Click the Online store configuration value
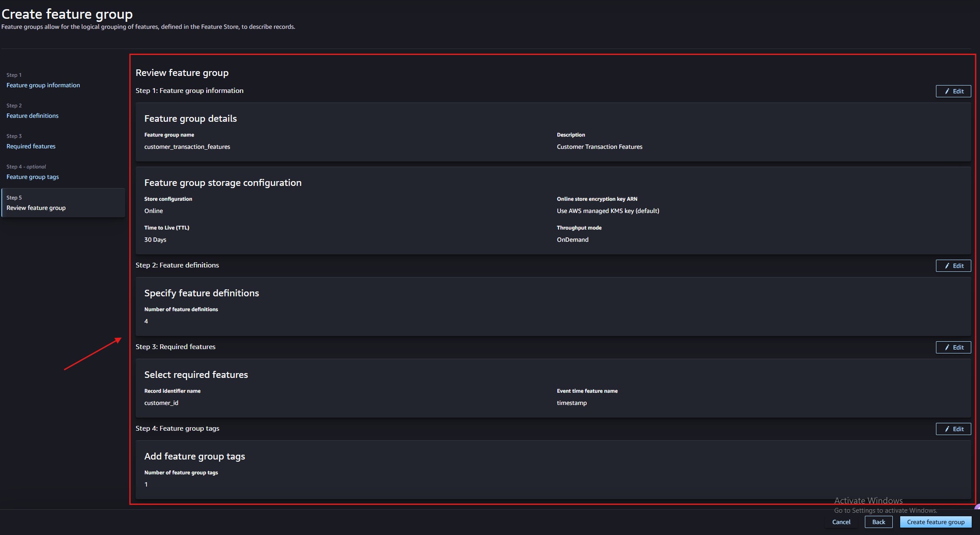 (154, 211)
